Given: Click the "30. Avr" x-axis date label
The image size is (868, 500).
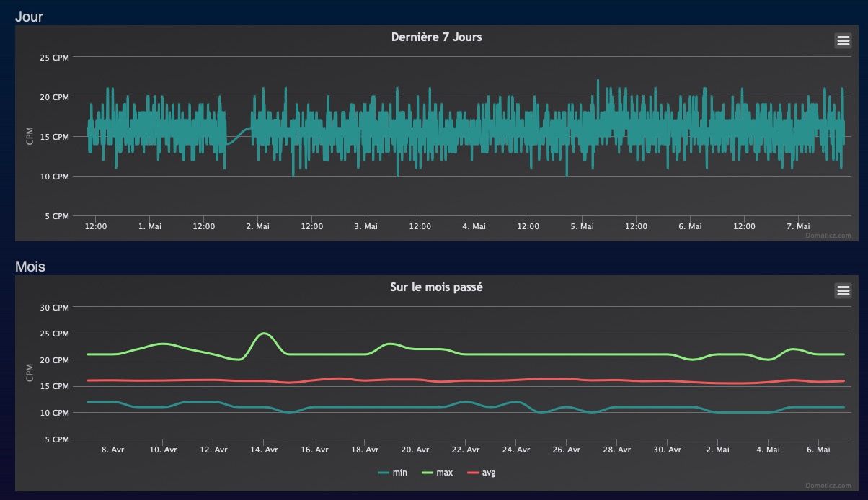Looking at the screenshot, I should 668,450.
